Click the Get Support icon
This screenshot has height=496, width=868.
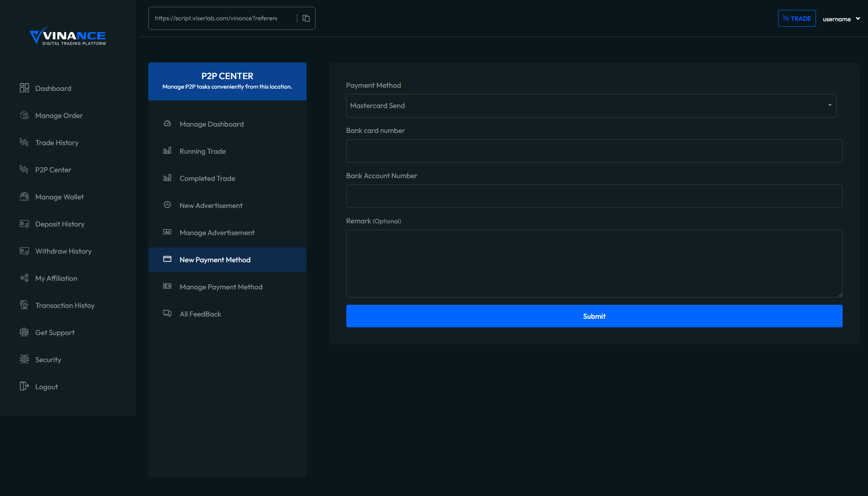[x=24, y=332]
